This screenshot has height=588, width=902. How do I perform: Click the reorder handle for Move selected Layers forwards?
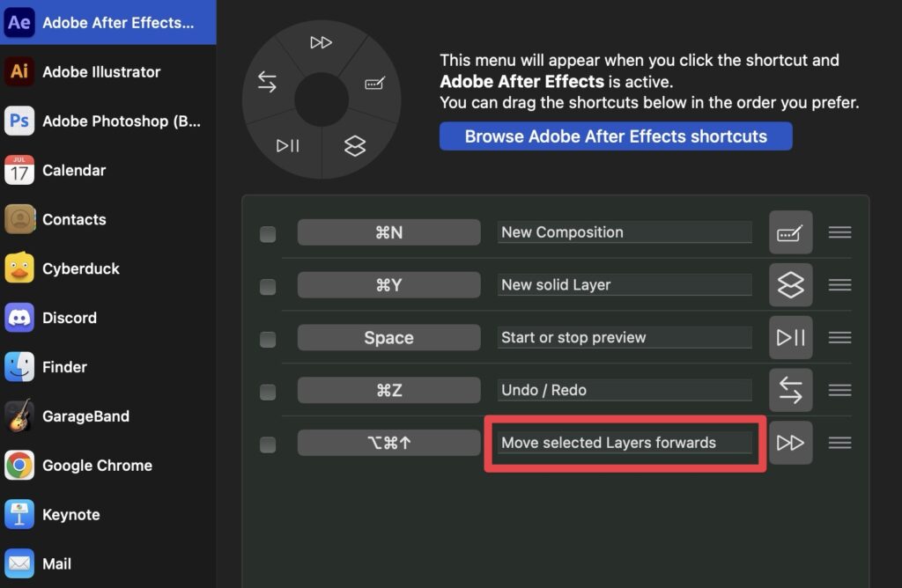839,443
